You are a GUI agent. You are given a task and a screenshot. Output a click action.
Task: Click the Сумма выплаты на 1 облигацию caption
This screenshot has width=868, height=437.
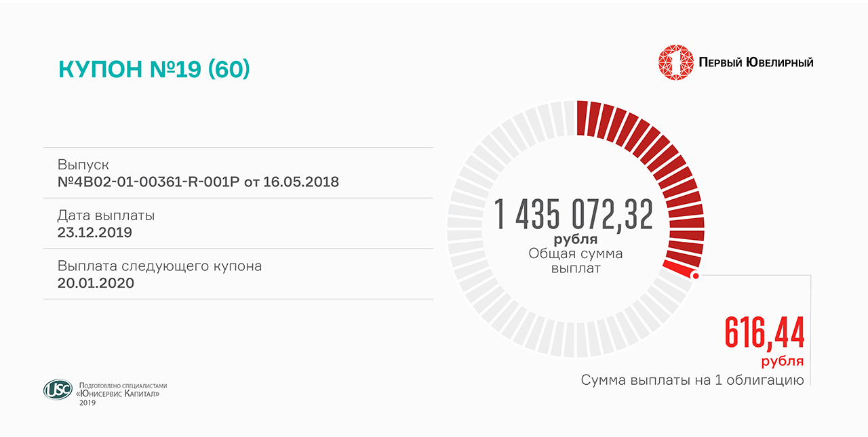tap(692, 380)
